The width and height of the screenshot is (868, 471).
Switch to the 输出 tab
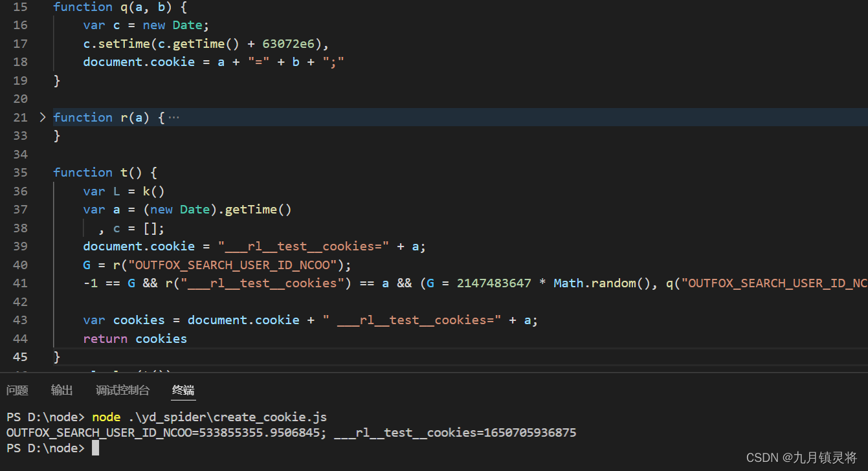pyautogui.click(x=62, y=390)
